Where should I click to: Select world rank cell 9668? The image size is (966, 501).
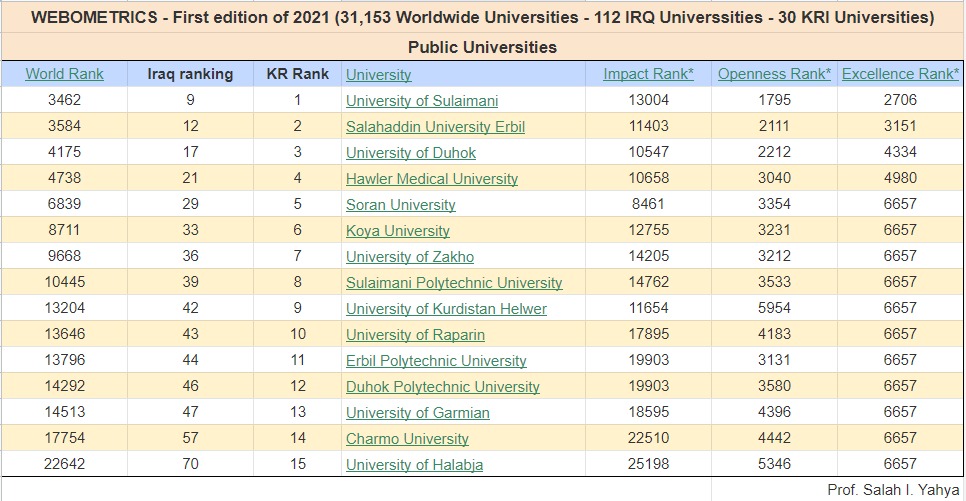(64, 256)
